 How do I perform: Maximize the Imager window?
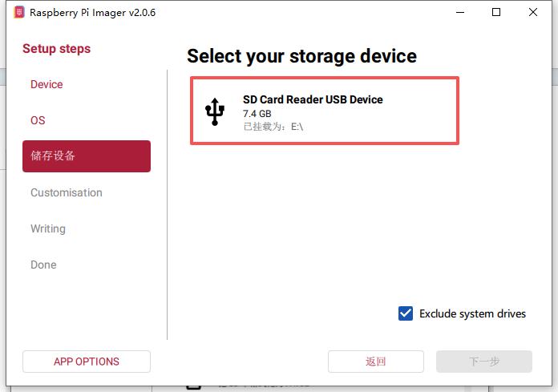[x=496, y=12]
